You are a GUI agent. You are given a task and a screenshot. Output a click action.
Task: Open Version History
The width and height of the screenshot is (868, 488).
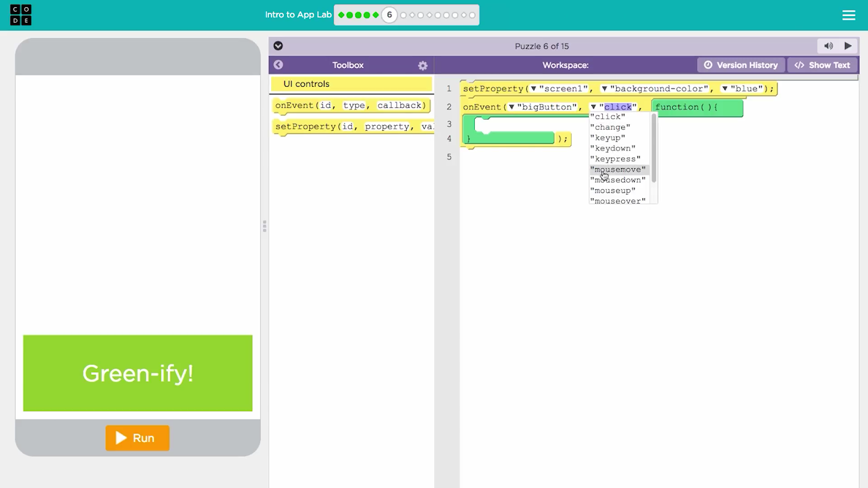click(x=741, y=65)
